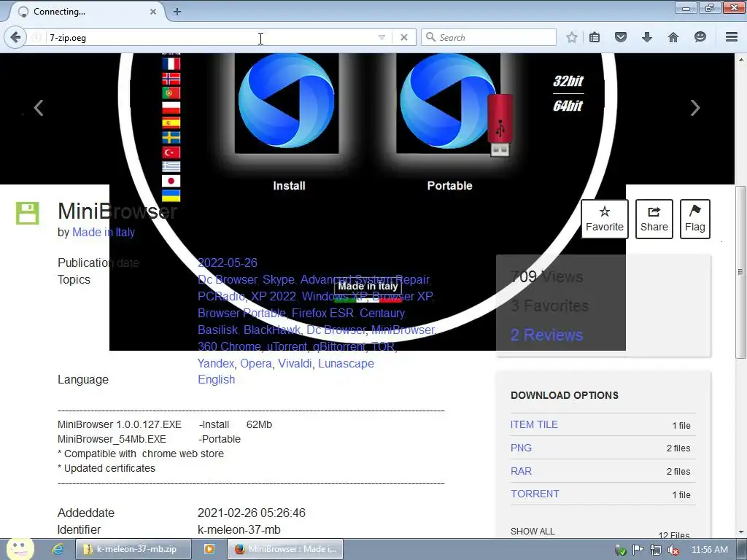The height and width of the screenshot is (560, 747).
Task: Click the Search box in toolbar
Action: coord(488,37)
